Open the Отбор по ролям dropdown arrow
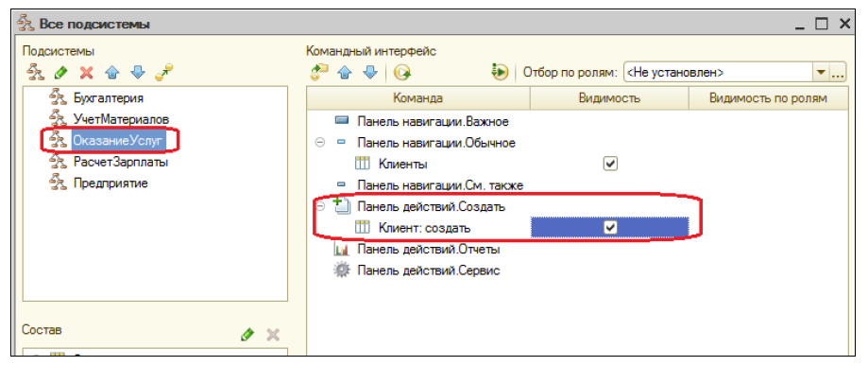The image size is (868, 366). click(x=821, y=73)
